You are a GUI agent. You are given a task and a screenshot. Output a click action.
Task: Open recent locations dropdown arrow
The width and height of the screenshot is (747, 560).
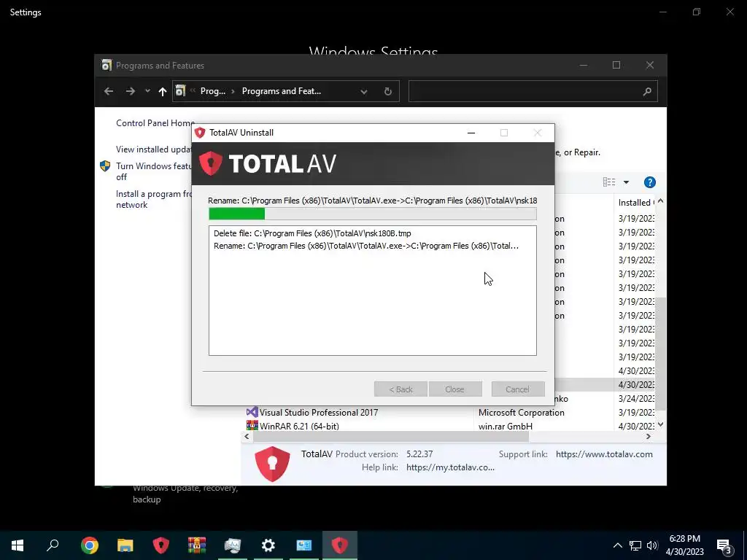(147, 91)
